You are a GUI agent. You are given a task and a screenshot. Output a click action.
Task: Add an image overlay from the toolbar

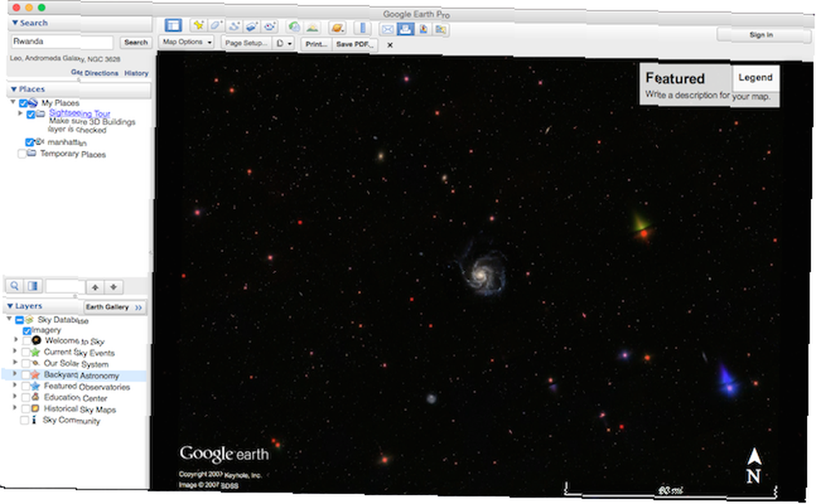pos(251,26)
